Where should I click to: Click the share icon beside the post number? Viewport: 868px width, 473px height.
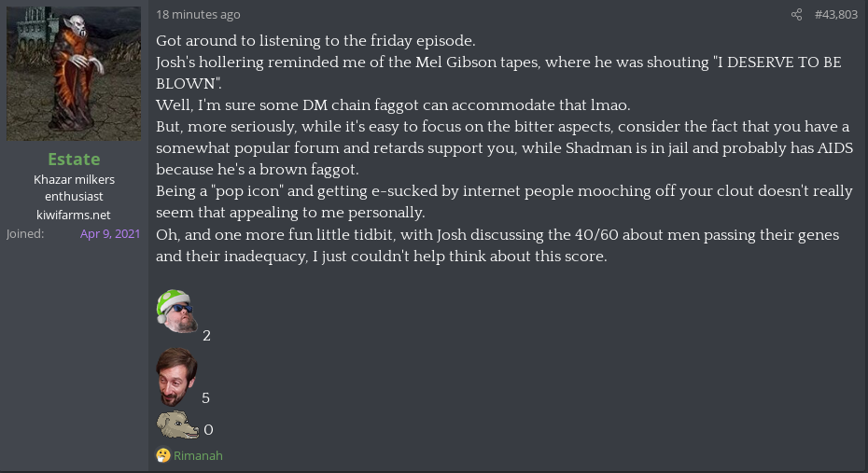796,14
